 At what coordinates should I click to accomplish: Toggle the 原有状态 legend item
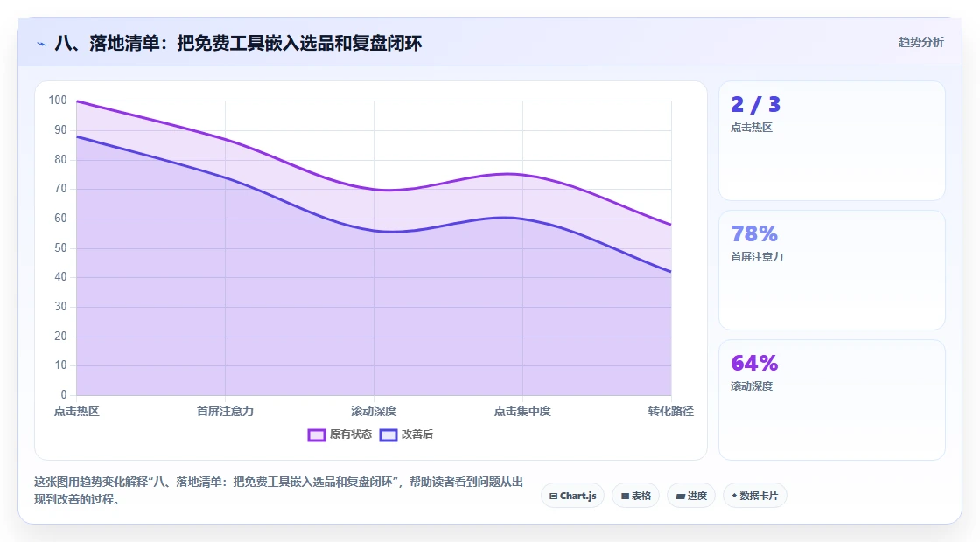pyautogui.click(x=339, y=434)
